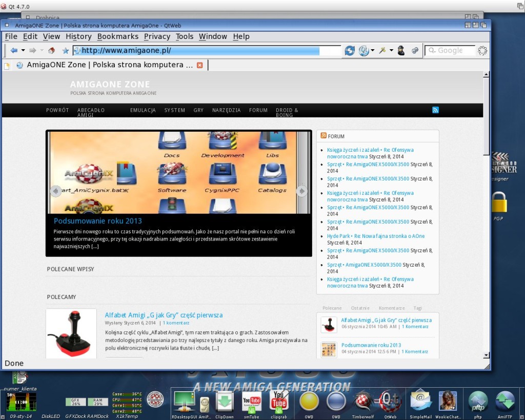The width and height of the screenshot is (525, 420).
Task: Open the AmiP.. dock icon
Action: (205, 405)
